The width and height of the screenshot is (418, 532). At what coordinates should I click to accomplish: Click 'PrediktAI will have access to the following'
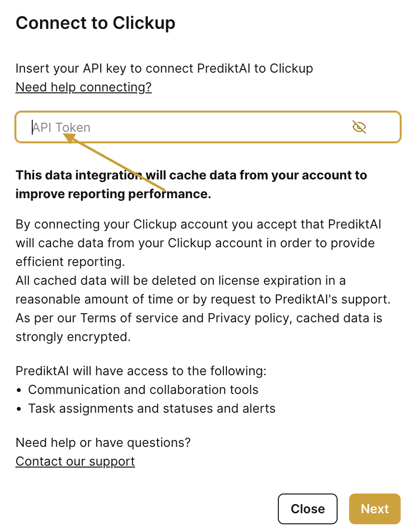(x=141, y=371)
